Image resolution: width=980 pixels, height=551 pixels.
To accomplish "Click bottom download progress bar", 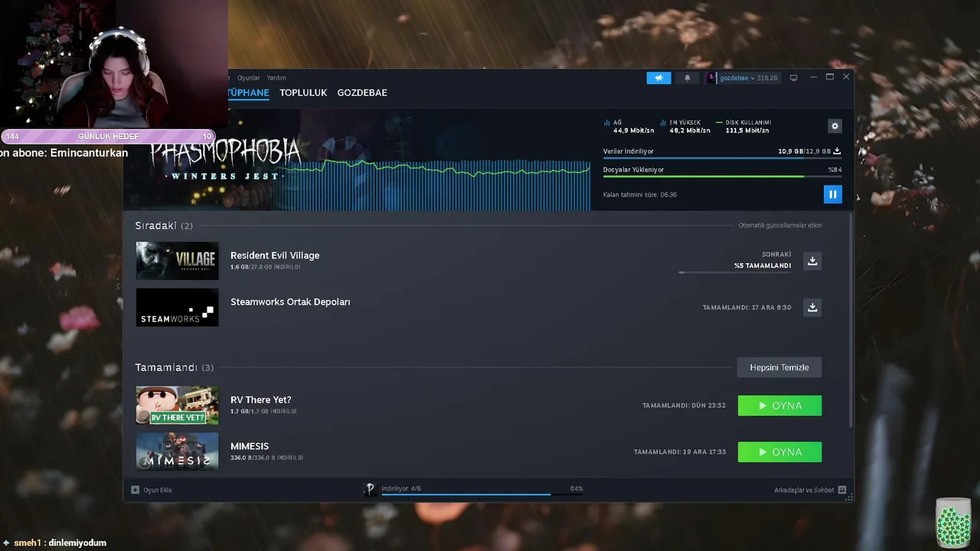I will coord(482,494).
